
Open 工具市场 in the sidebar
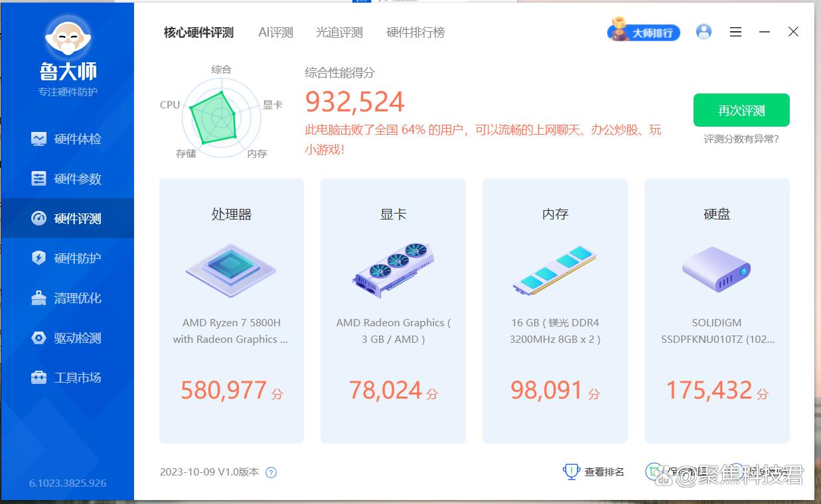click(x=67, y=378)
